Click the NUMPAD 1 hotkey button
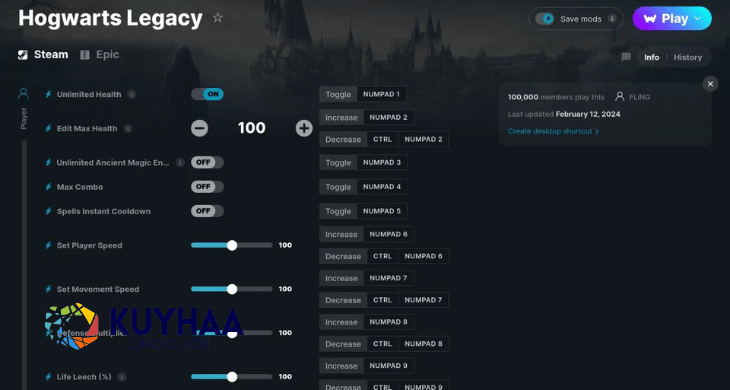 pyautogui.click(x=381, y=94)
